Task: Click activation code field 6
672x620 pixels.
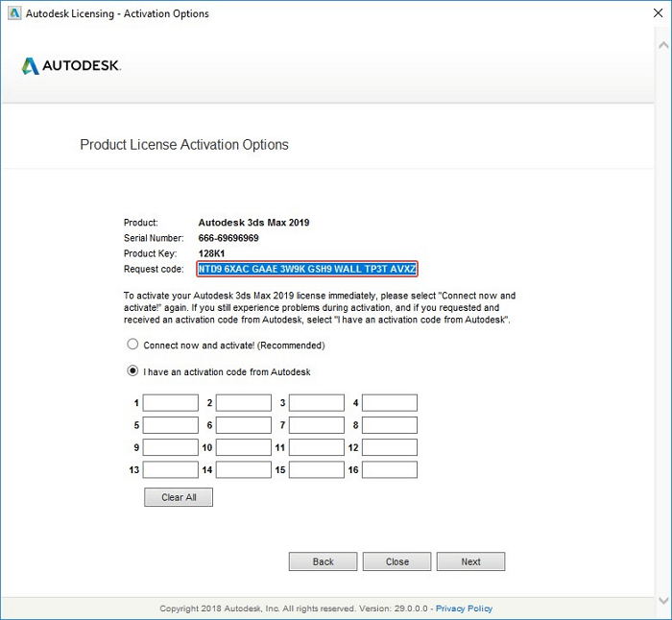Action: [x=244, y=425]
